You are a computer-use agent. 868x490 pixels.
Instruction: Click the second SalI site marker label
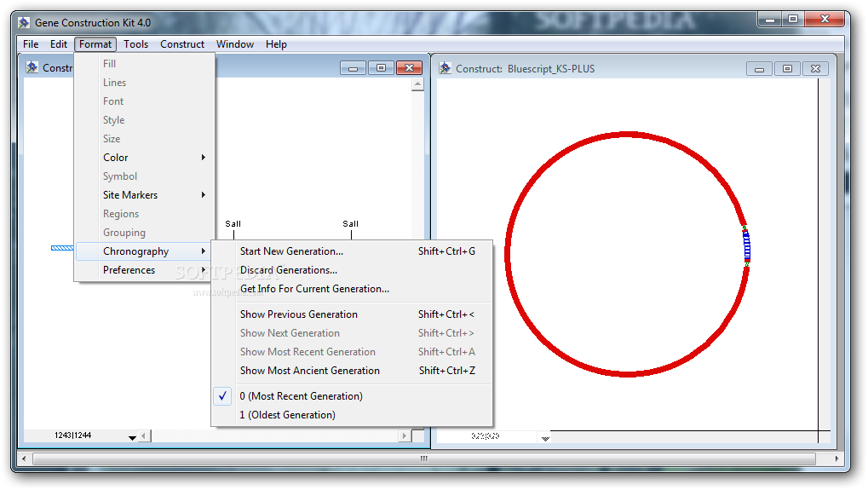(x=350, y=223)
